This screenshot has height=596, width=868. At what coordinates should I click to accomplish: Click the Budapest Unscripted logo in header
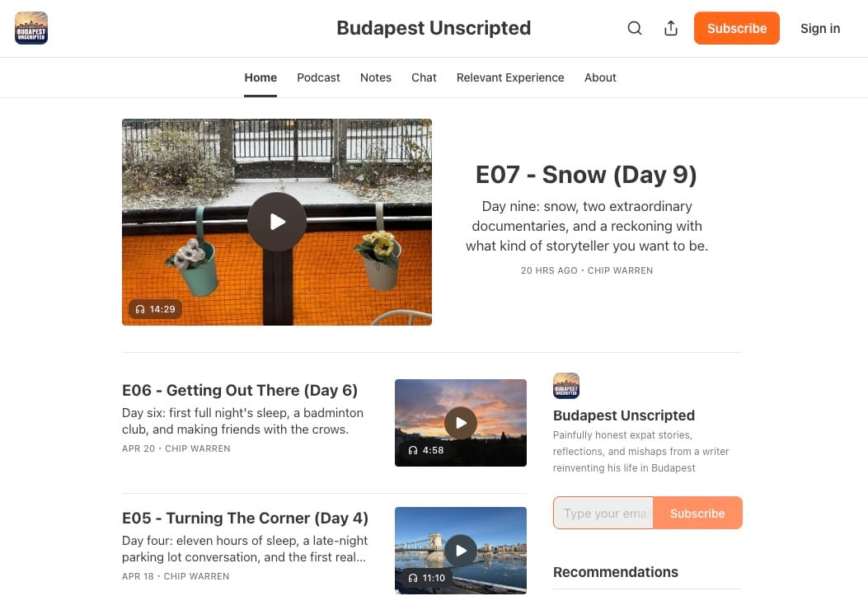point(31,28)
